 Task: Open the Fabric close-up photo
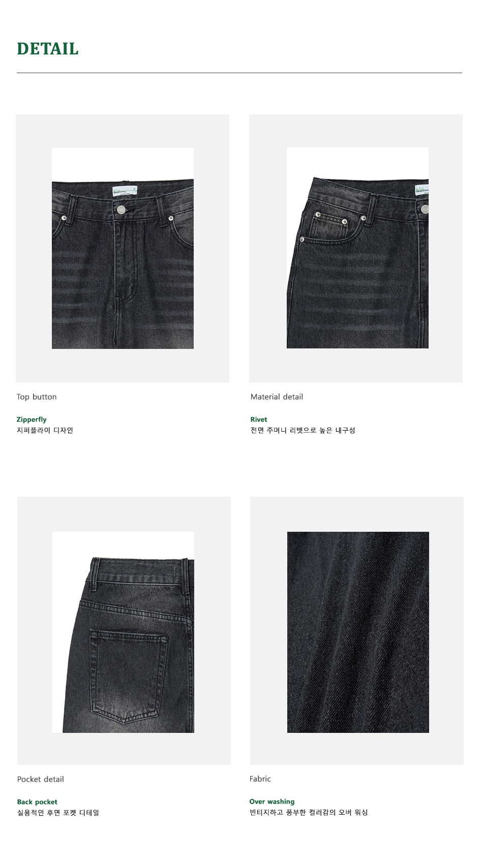point(358,632)
